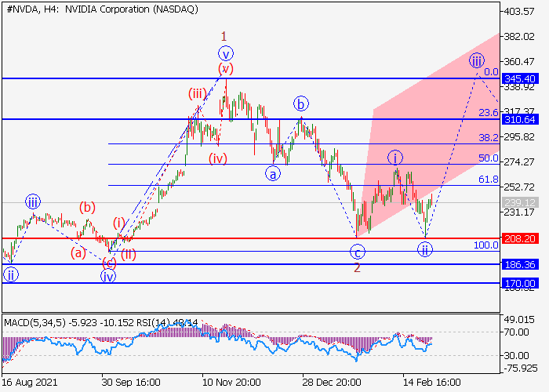This screenshot has width=549, height=392.
Task: Click the gray 239.12 current price tag
Action: click(x=520, y=202)
